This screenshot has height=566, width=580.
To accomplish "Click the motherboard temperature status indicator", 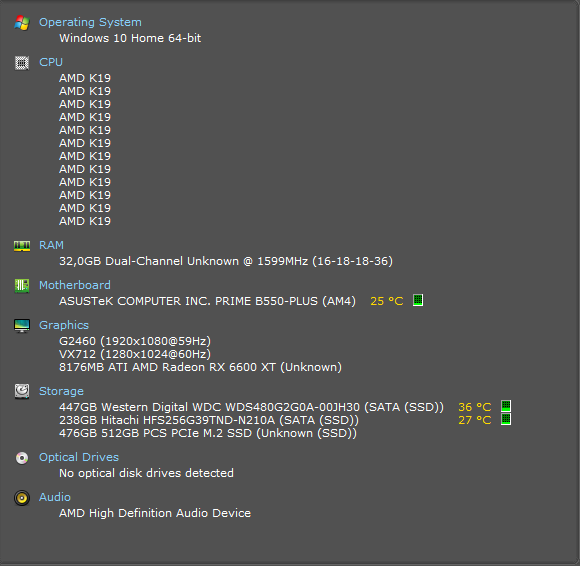I will [x=418, y=300].
